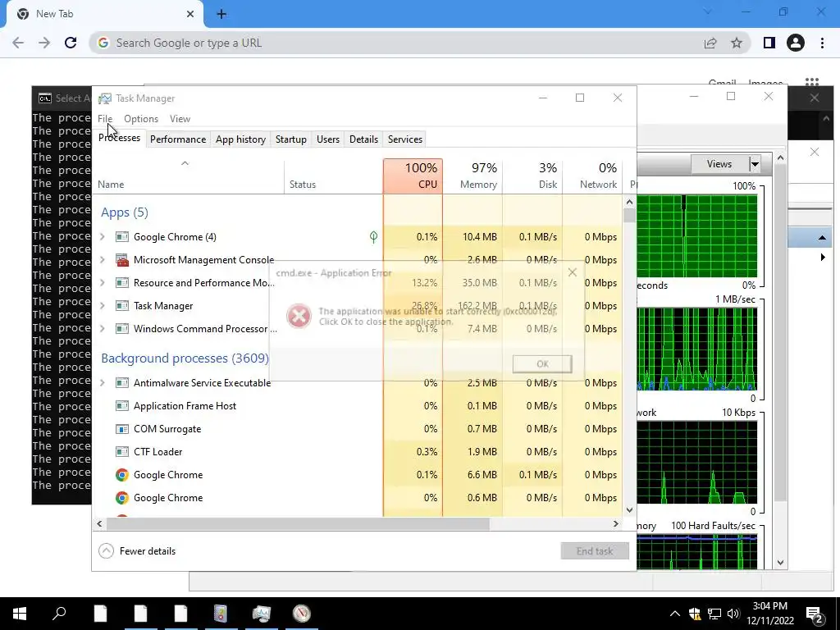Switch to the Performance tab
This screenshot has width=840, height=630.
pos(178,139)
